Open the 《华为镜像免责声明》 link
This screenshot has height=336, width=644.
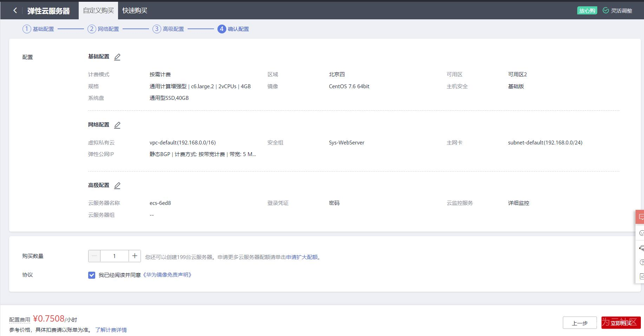(x=167, y=275)
